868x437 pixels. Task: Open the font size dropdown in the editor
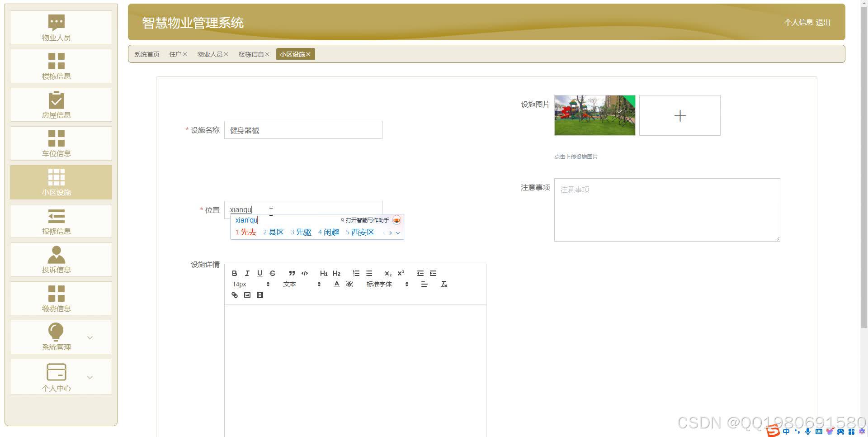click(x=250, y=284)
